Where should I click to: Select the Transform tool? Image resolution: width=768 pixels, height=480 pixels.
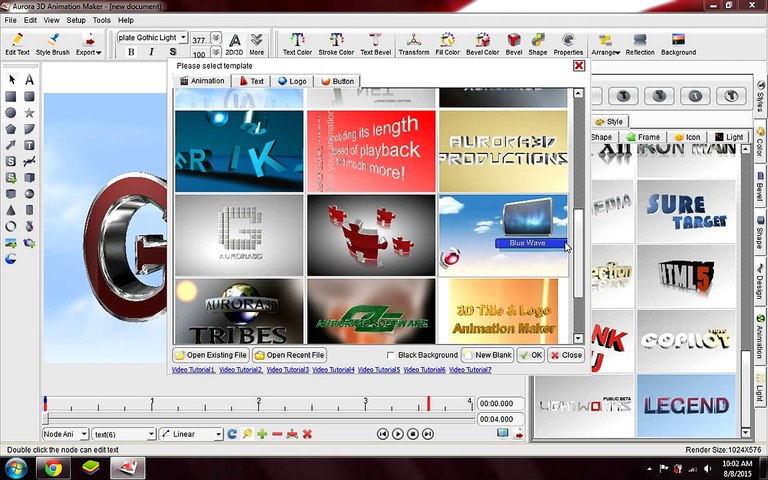point(414,44)
